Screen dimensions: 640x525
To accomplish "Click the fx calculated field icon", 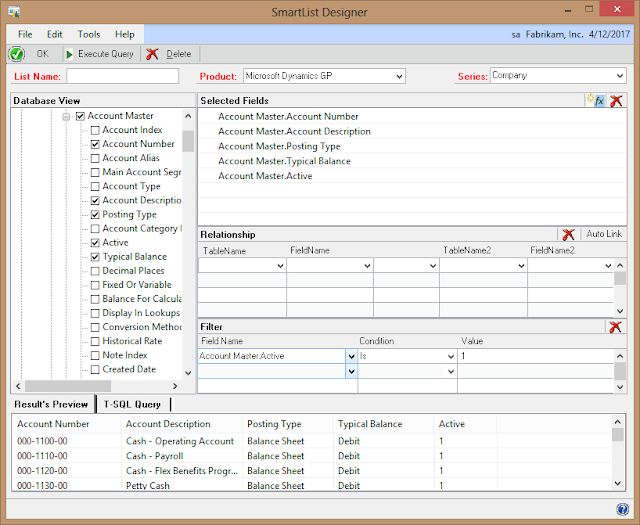I will pos(596,100).
